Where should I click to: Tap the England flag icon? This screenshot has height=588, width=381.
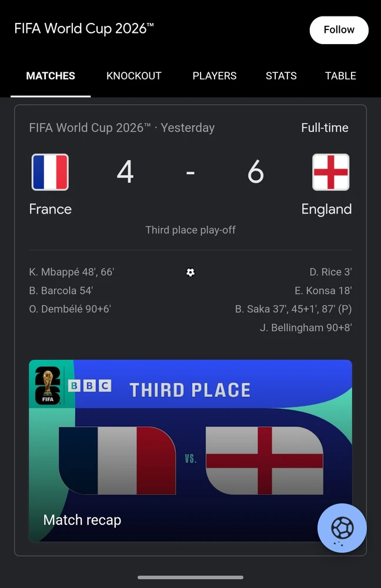[x=331, y=172]
